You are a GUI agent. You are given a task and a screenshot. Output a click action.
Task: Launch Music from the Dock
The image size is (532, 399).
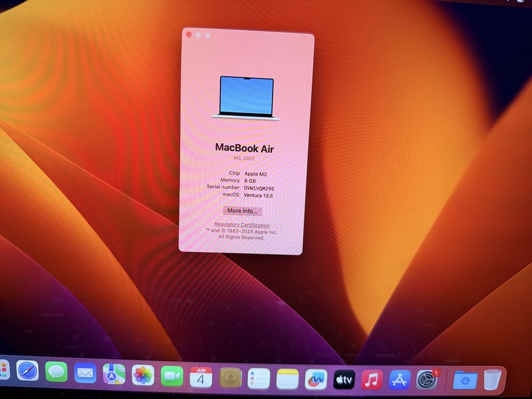coord(372,380)
